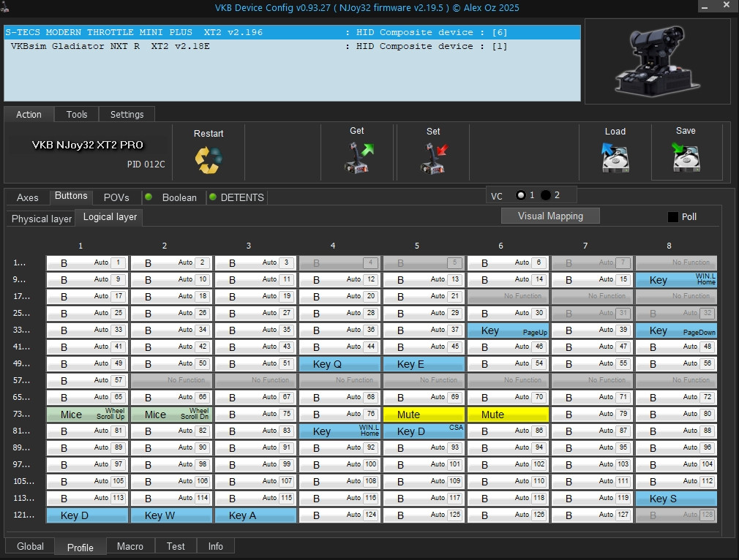Screen dimensions: 739x560
Task: Click the Mice Wheel Scroll Up cell
Action: tap(87, 415)
